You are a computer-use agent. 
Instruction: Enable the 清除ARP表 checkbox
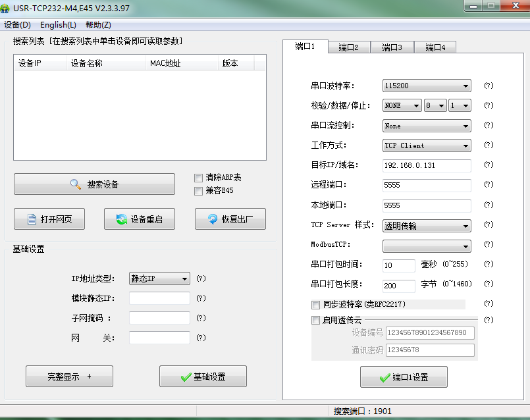tap(198, 178)
